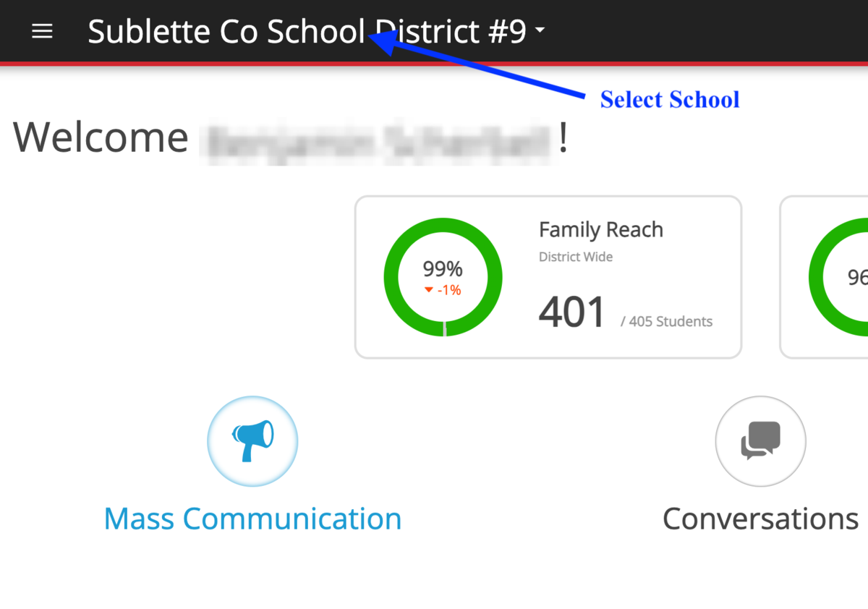Click the dropdown next to Sublette Co School District #9
868x609 pixels.
[x=539, y=30]
